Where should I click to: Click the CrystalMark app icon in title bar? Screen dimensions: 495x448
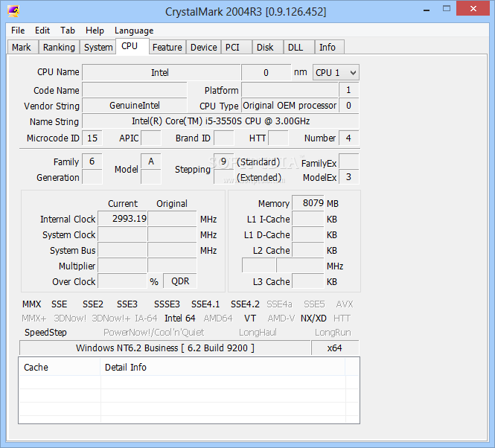[x=13, y=11]
